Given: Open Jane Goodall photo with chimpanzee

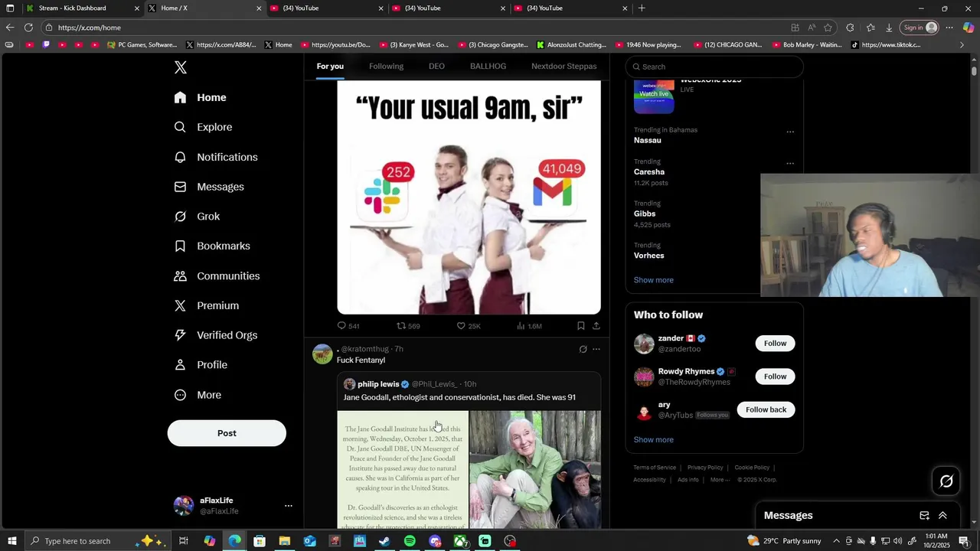Looking at the screenshot, I should point(535,469).
